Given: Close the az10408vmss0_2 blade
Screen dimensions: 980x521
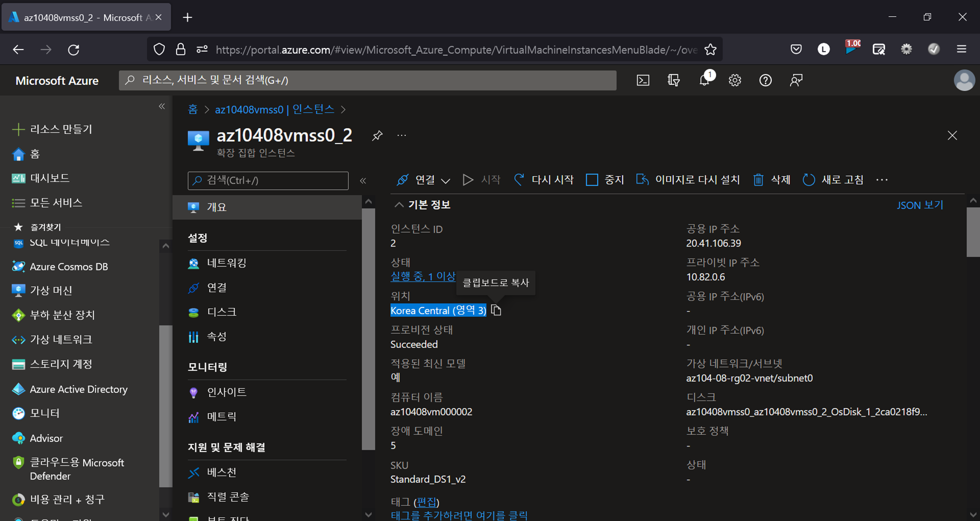Looking at the screenshot, I should coord(952,135).
